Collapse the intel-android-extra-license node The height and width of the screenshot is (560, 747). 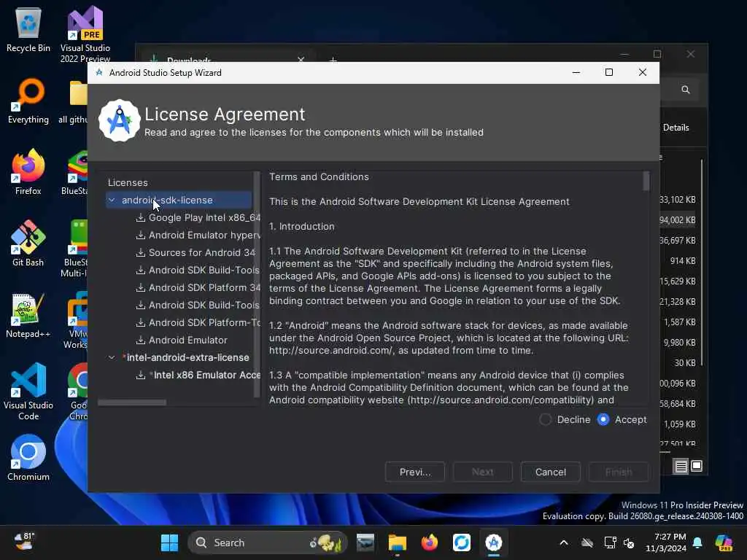[112, 357]
